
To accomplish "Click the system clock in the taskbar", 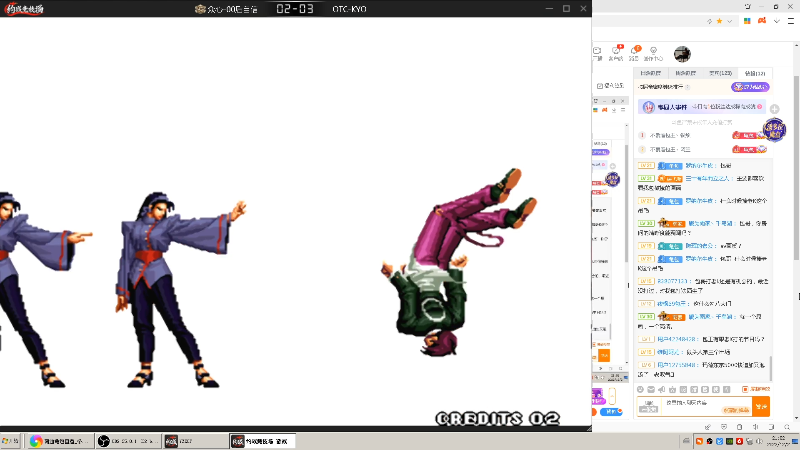I will pyautogui.click(x=779, y=441).
